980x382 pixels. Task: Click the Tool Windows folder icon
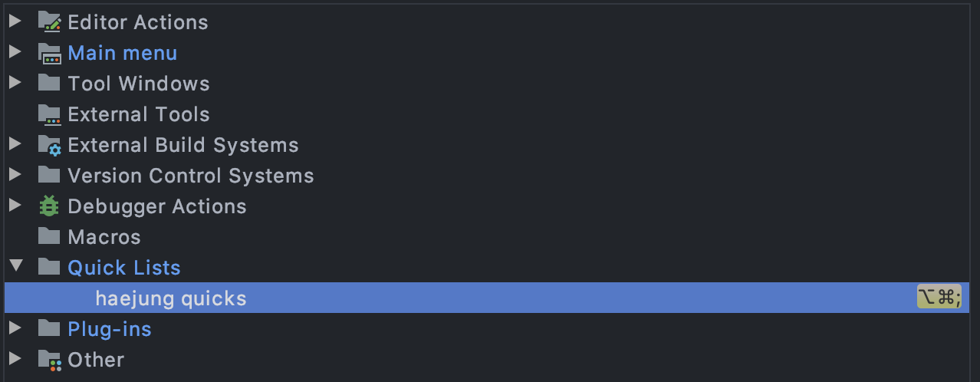[49, 83]
